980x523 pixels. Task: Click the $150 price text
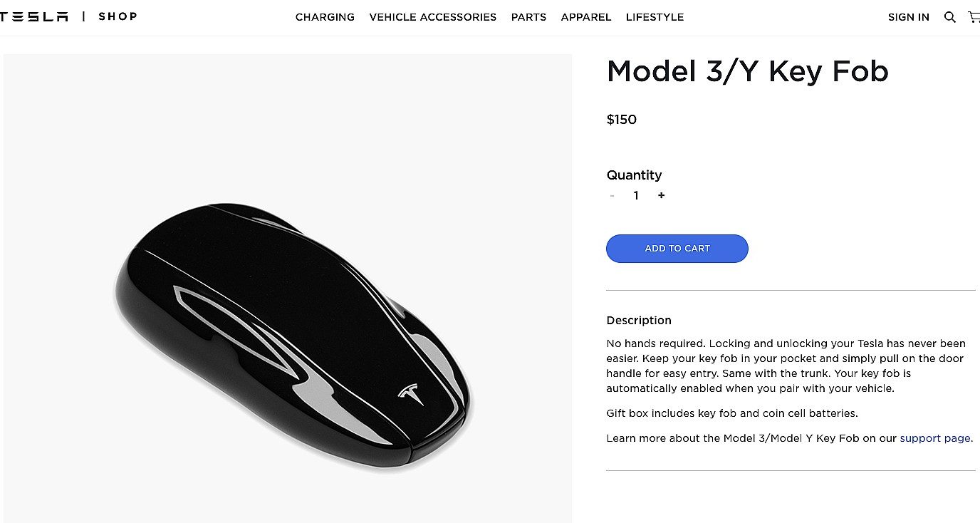(x=621, y=120)
